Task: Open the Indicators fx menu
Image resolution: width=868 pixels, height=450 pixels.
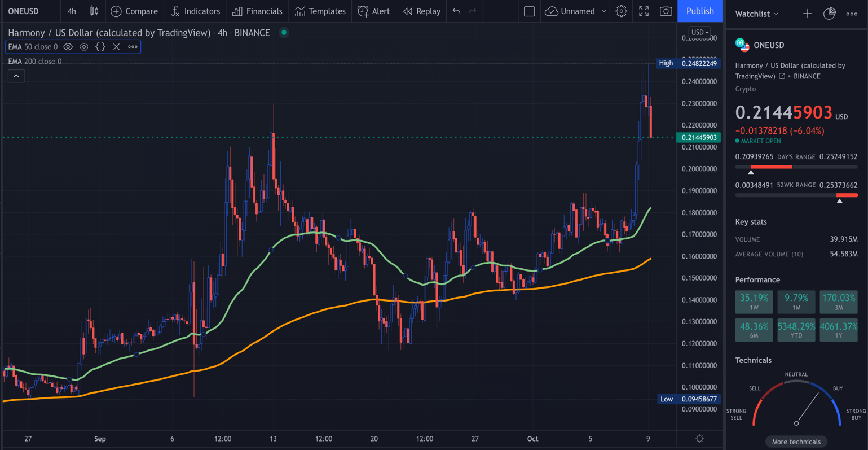Action: pyautogui.click(x=196, y=11)
